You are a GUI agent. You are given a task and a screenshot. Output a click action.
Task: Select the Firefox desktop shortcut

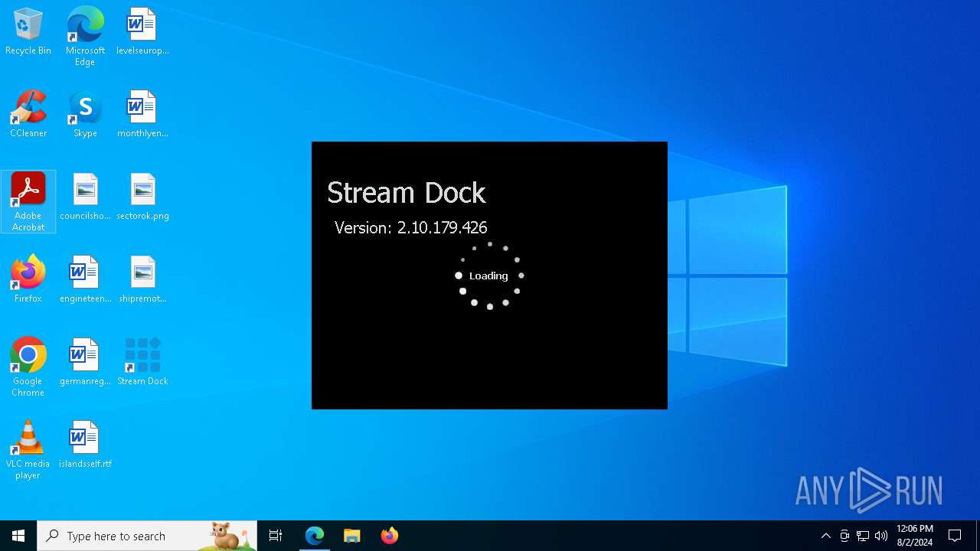point(28,280)
